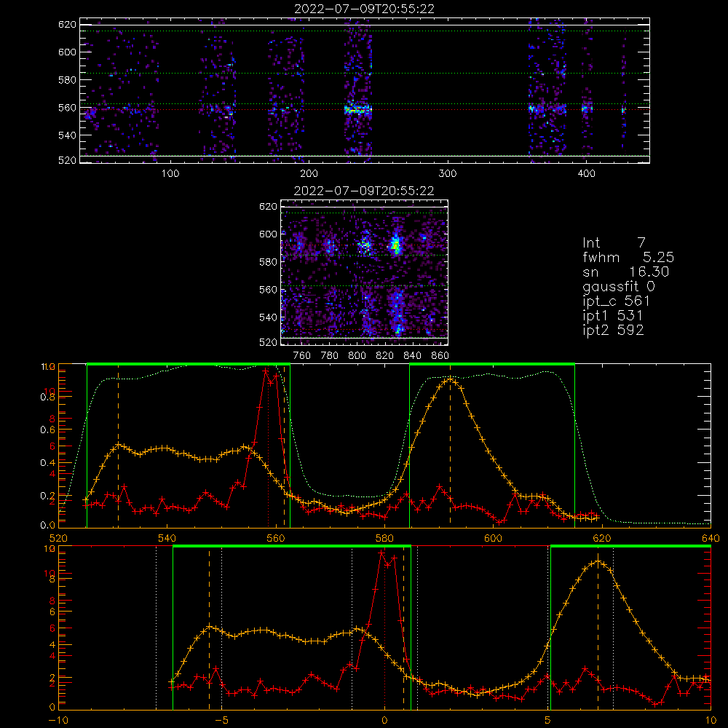
Task: Click the 'ipt1 531' parameter text
Action: tap(613, 316)
